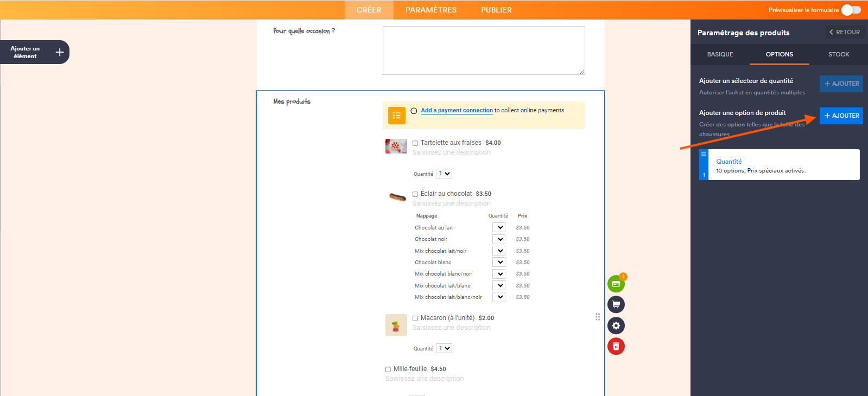This screenshot has height=396, width=868.
Task: Open Mix chocolat lait/blanc quantity dropdown
Action: click(499, 285)
